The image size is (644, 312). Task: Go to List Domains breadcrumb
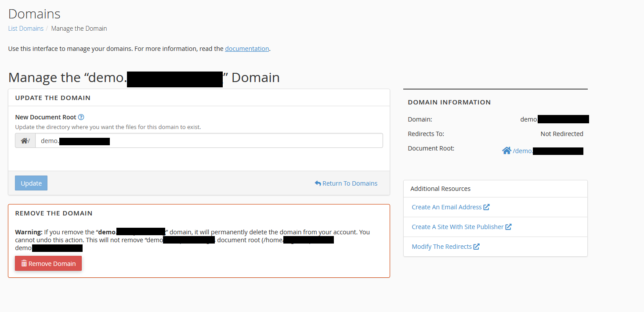(25, 29)
